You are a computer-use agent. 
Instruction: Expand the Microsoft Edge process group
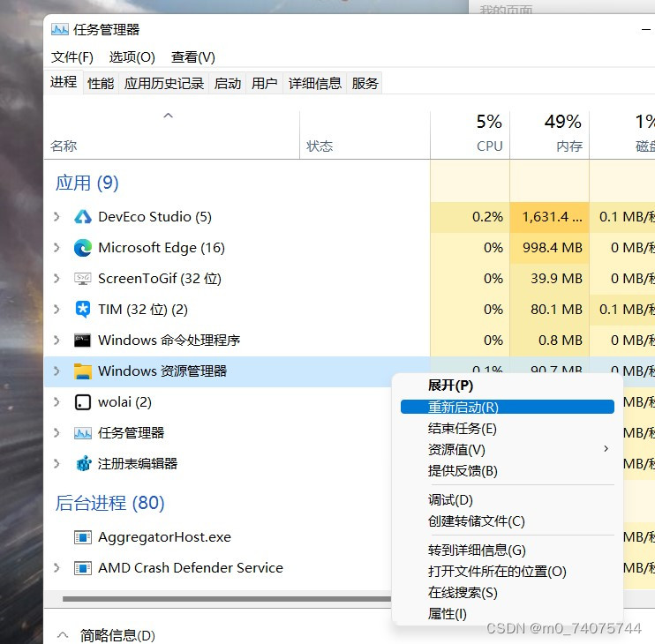[56, 248]
